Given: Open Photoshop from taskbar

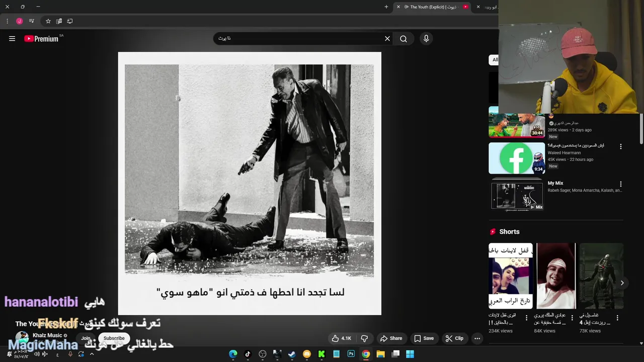Looking at the screenshot, I should coord(351,354).
